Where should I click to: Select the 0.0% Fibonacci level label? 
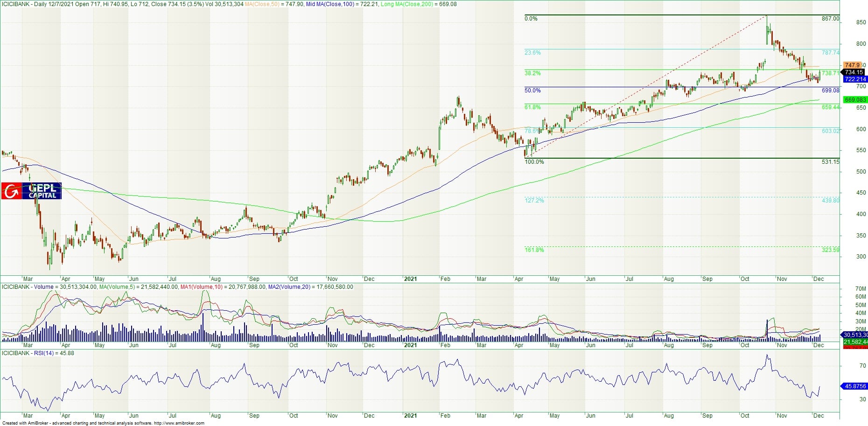pyautogui.click(x=531, y=19)
